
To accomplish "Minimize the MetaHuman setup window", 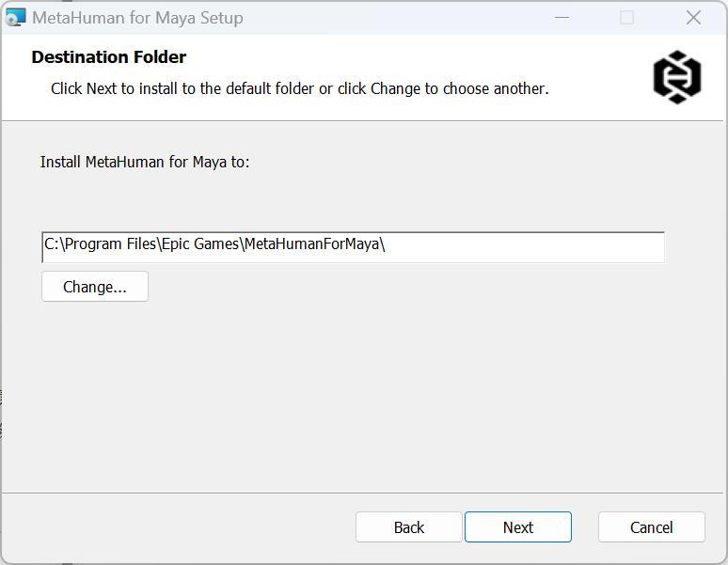I will pos(562,18).
